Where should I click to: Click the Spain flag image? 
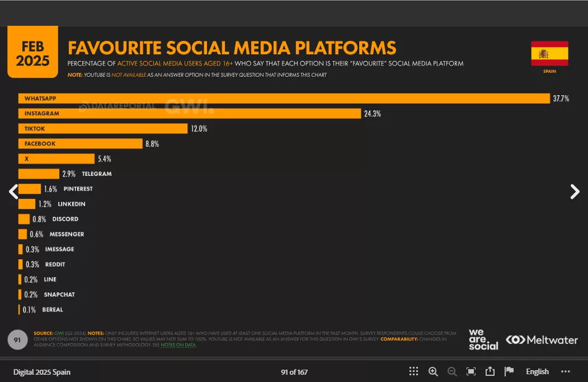pos(549,53)
